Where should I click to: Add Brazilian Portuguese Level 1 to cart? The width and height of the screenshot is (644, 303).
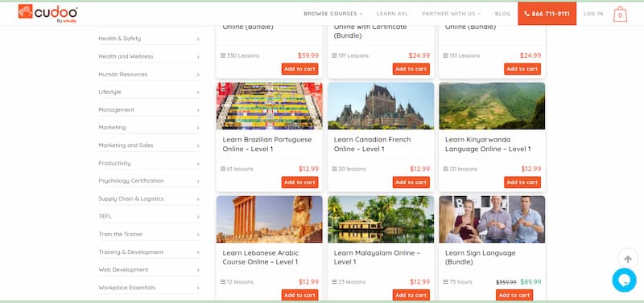[299, 182]
